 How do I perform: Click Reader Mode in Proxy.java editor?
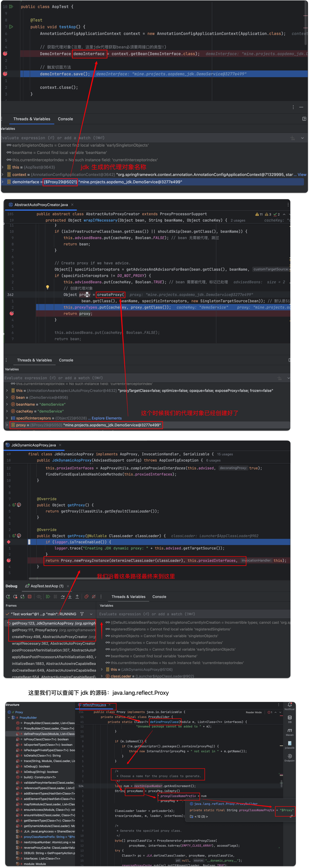tap(253, 712)
